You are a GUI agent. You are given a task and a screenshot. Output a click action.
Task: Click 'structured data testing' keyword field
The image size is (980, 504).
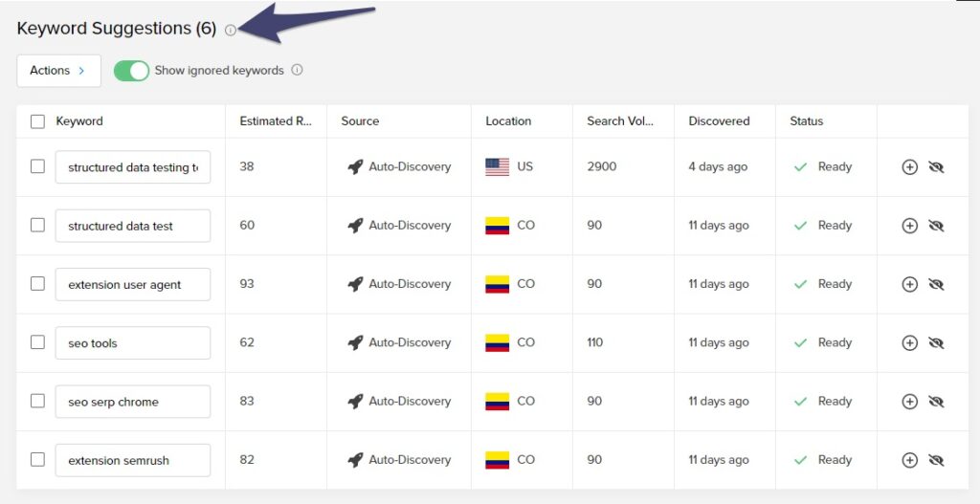(133, 166)
